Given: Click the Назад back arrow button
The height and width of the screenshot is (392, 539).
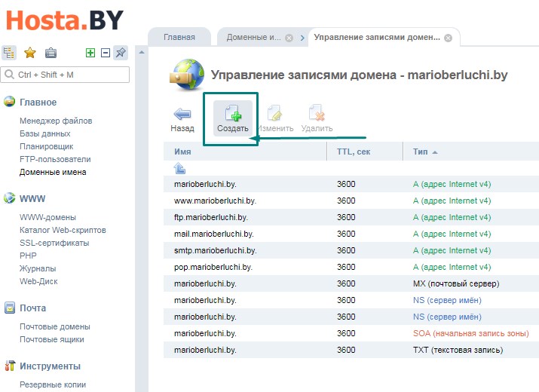Looking at the screenshot, I should coord(182,119).
